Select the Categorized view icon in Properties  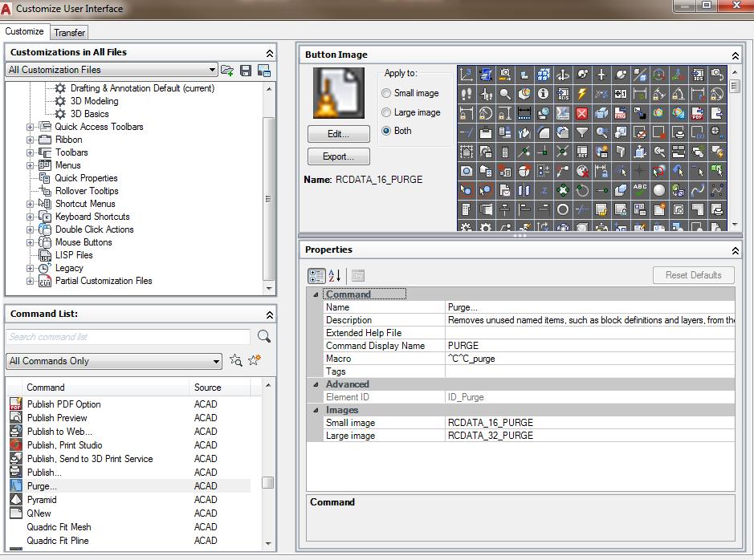316,275
